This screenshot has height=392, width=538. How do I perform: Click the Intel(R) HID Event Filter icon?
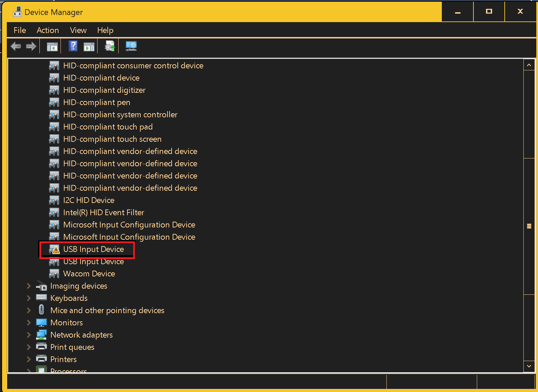[x=54, y=212]
